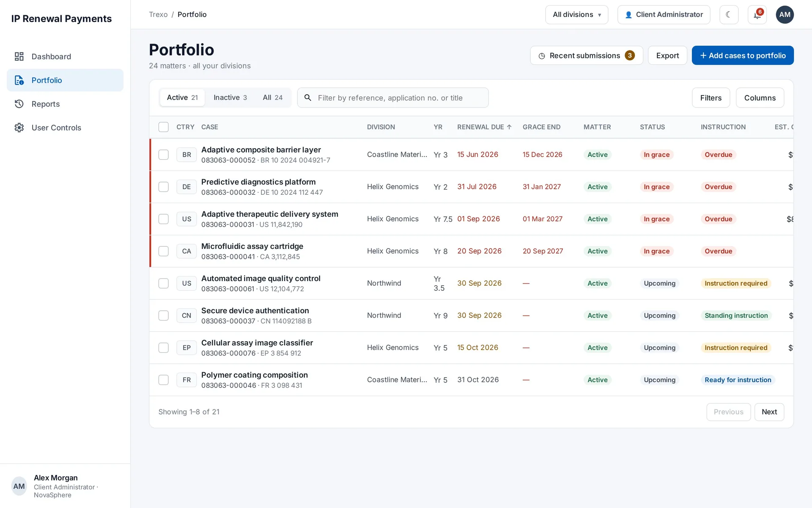Open case Microfluidic assay cartridge
812x508 pixels.
tap(252, 246)
